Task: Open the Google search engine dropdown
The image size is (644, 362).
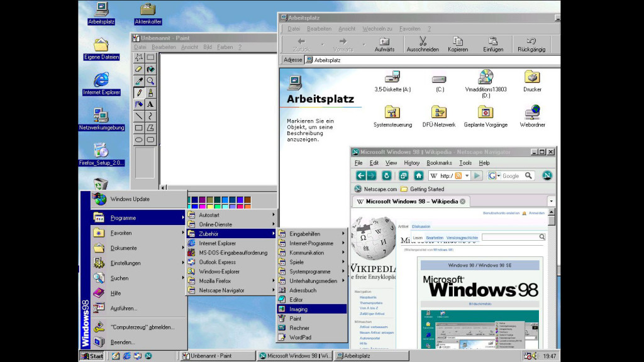Action: (x=499, y=176)
